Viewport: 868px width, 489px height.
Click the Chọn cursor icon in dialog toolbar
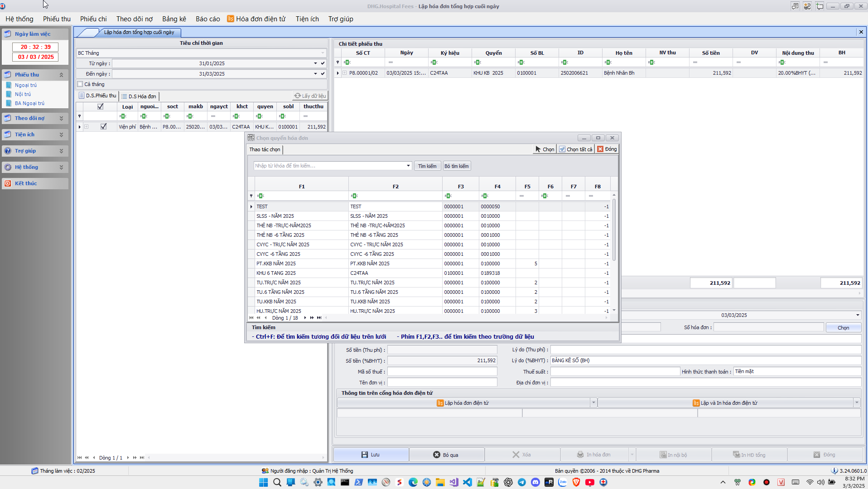pos(538,149)
